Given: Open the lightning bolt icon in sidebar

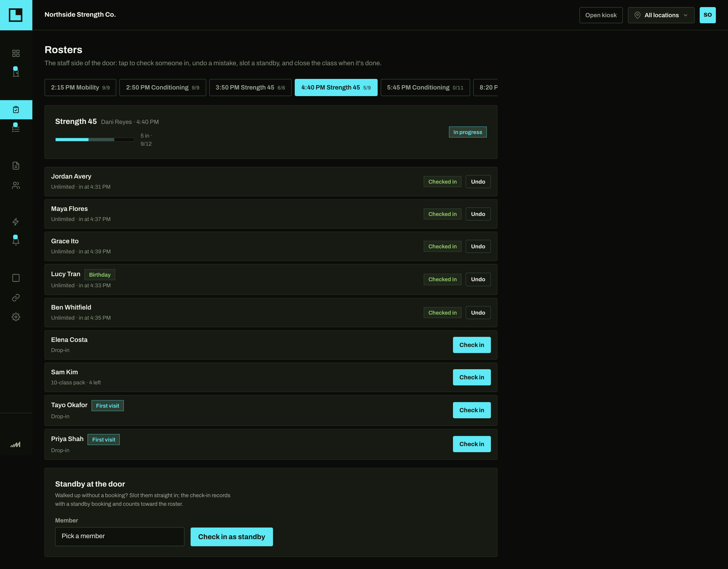Looking at the screenshot, I should (x=16, y=222).
